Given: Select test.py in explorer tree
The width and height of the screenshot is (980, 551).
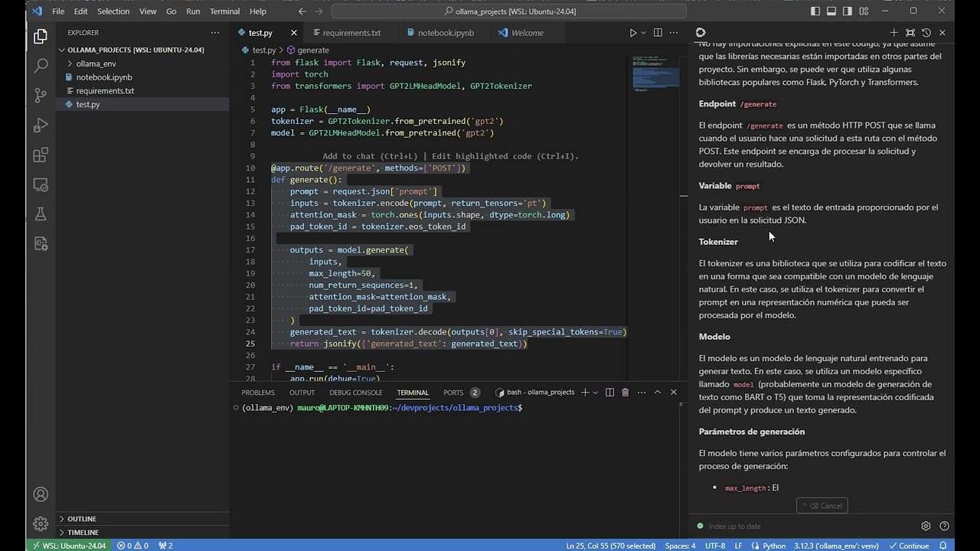Looking at the screenshot, I should point(88,104).
